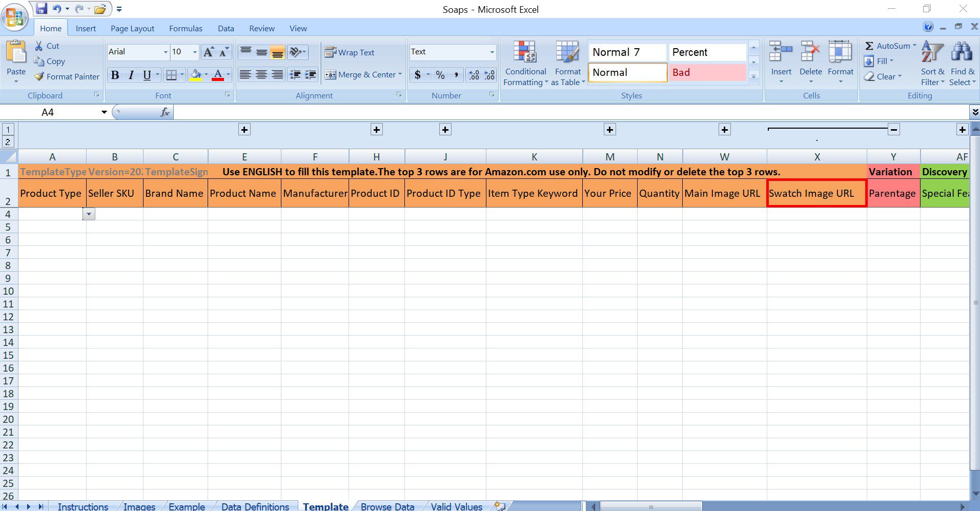980x511 pixels.
Task: Open the font name dropdown showing Arial
Action: [x=166, y=52]
